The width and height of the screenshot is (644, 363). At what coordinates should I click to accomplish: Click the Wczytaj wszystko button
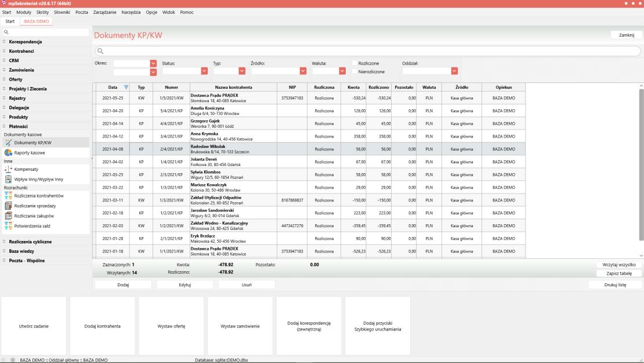(x=619, y=265)
